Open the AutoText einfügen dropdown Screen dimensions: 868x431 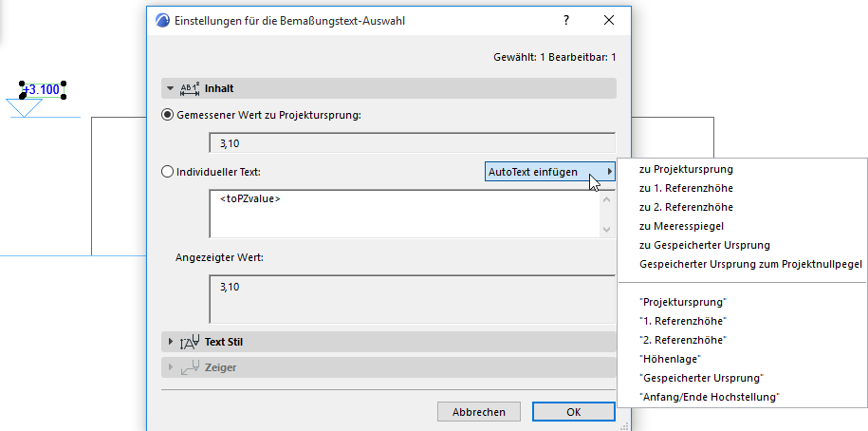click(549, 172)
